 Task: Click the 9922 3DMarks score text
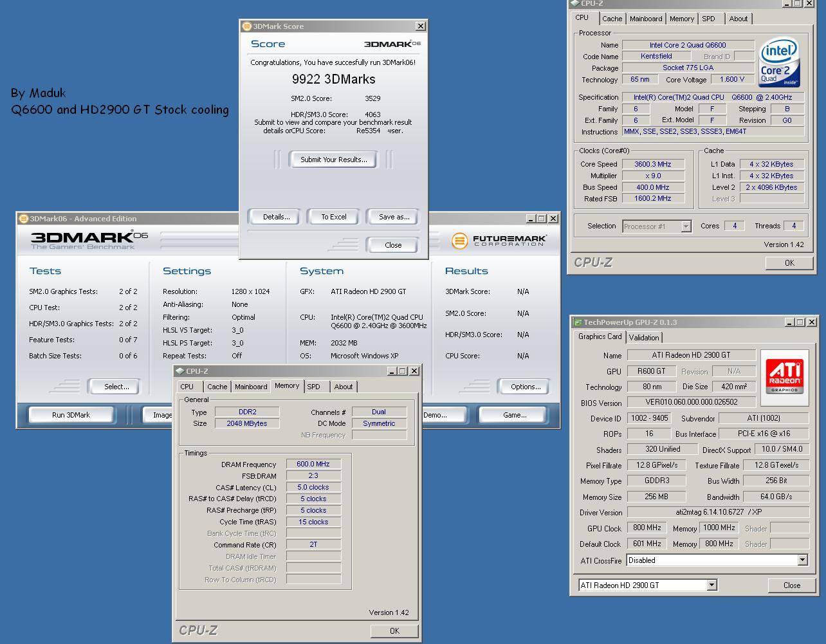coord(333,79)
